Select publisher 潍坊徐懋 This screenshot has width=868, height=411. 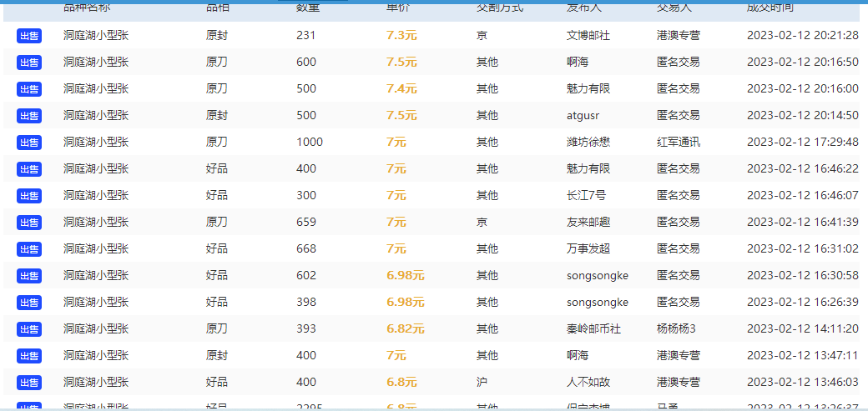(x=588, y=143)
